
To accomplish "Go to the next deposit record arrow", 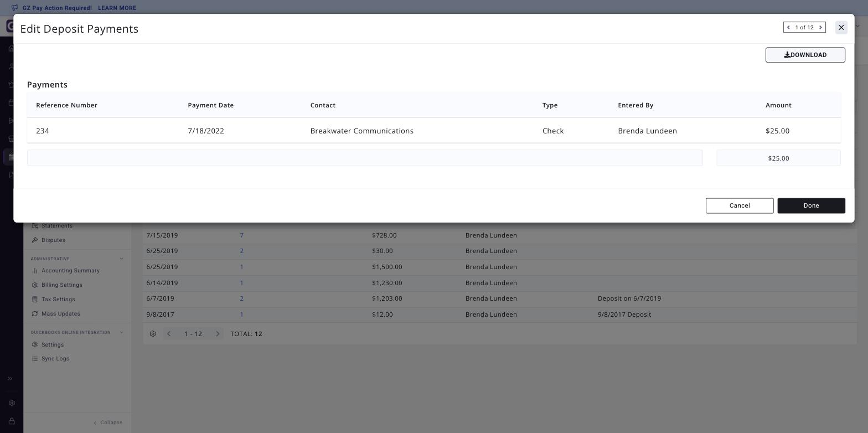I will pyautogui.click(x=820, y=28).
